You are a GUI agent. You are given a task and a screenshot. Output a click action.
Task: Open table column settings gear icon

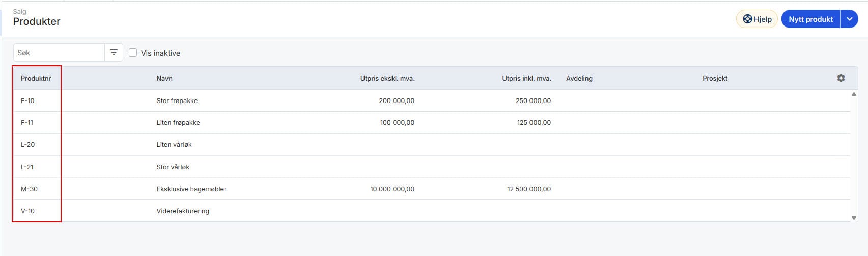[x=841, y=78]
